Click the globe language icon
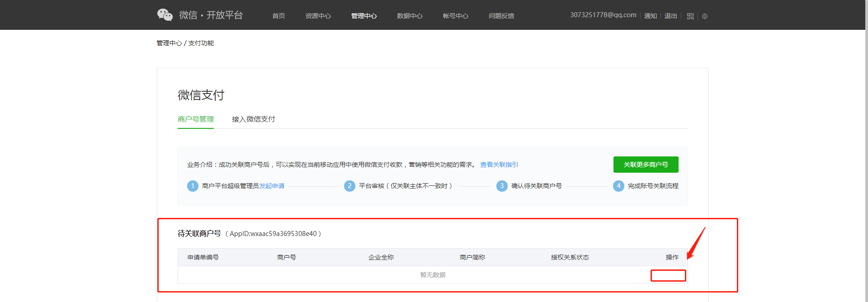Screen dimensions: 868x302 click(705, 16)
